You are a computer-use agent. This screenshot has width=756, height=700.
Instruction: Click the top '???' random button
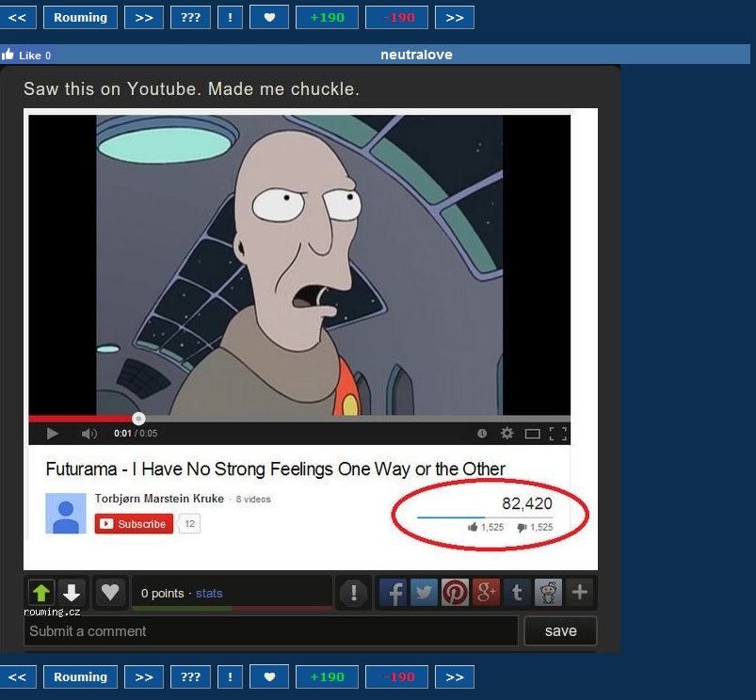(190, 18)
